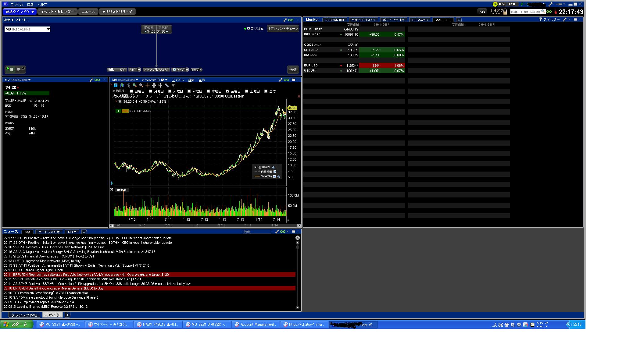Click the オプション・チェーン button

283,28
